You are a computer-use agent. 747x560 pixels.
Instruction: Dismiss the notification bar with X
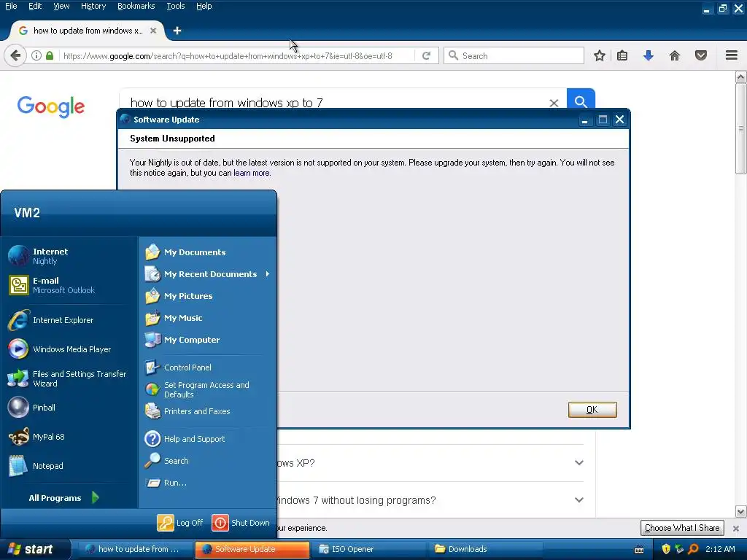coord(735,528)
